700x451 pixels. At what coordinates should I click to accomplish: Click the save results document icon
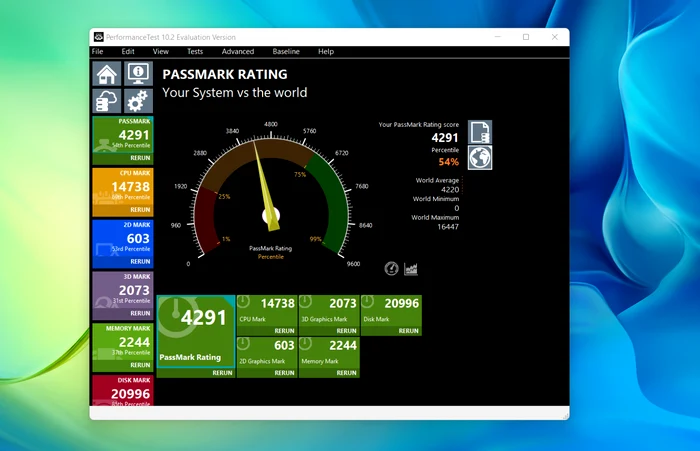(480, 132)
